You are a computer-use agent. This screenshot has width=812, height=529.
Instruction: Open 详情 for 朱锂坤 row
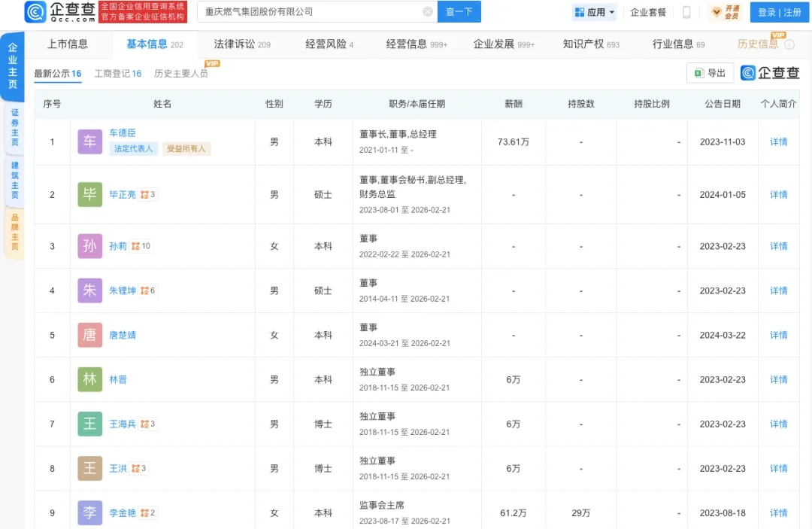[x=778, y=290]
